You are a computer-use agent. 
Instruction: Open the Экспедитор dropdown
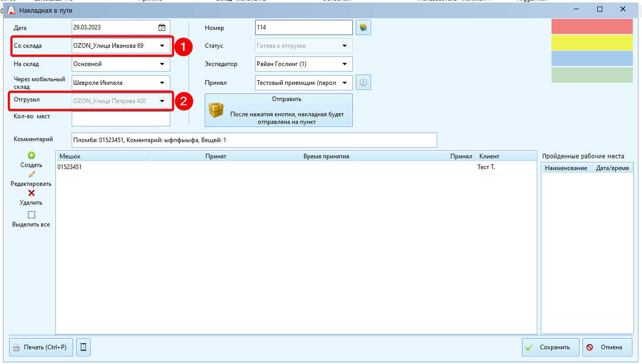pyautogui.click(x=345, y=64)
